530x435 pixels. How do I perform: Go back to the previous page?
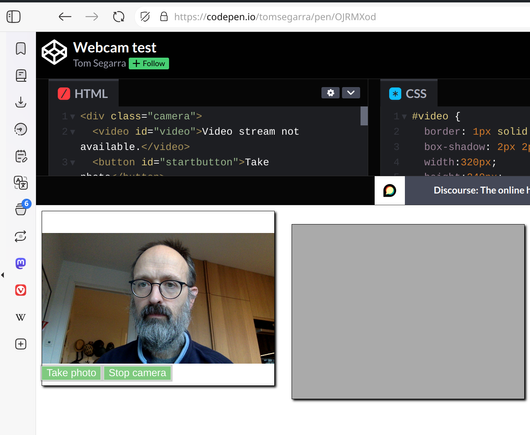tap(65, 17)
